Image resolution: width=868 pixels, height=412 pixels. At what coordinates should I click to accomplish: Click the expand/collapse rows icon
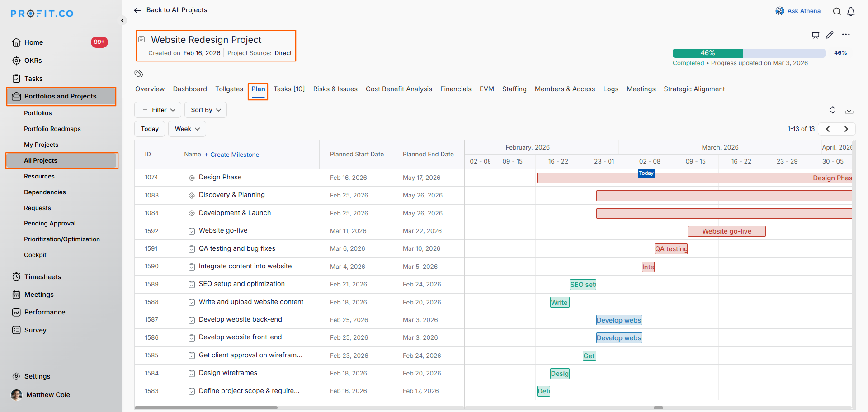833,110
